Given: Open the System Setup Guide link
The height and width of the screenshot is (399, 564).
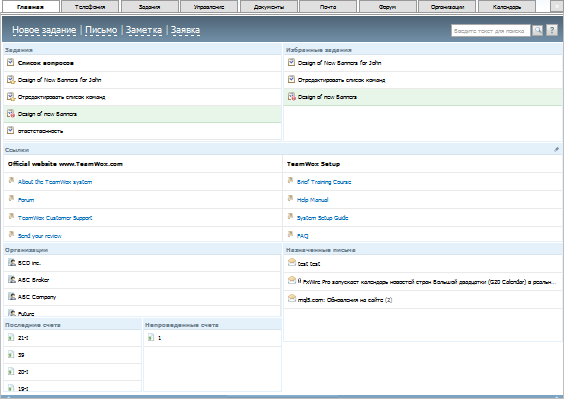Looking at the screenshot, I should pyautogui.click(x=323, y=218).
